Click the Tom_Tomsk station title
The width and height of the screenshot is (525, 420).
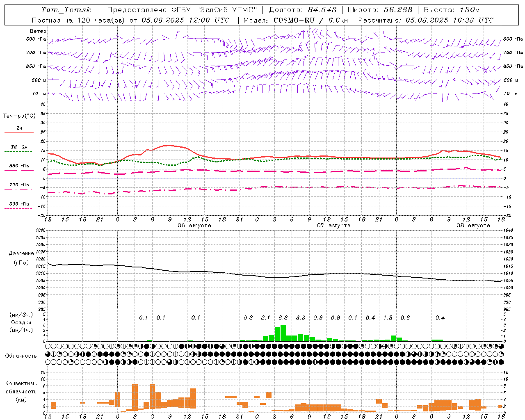click(x=66, y=10)
